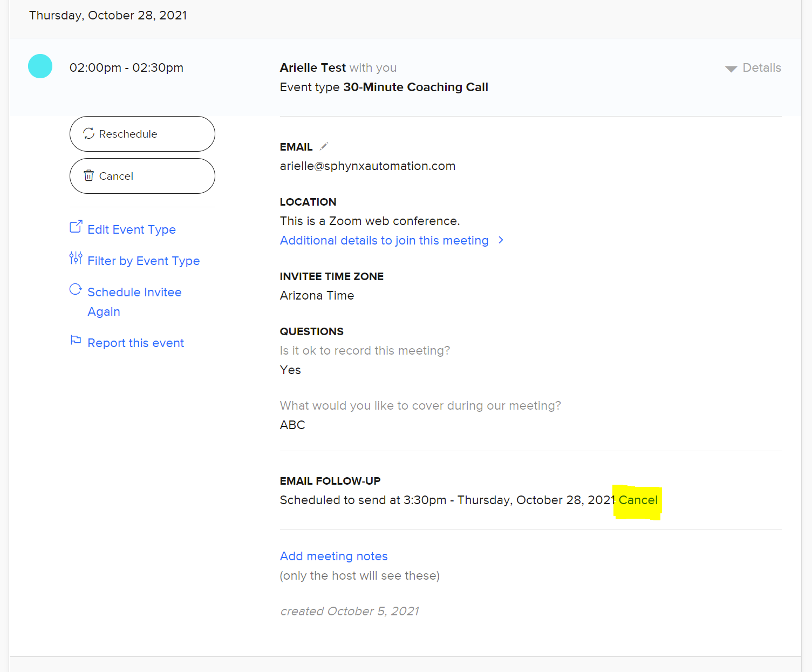Select Filter by Event Type link
This screenshot has width=812, height=672.
144,261
